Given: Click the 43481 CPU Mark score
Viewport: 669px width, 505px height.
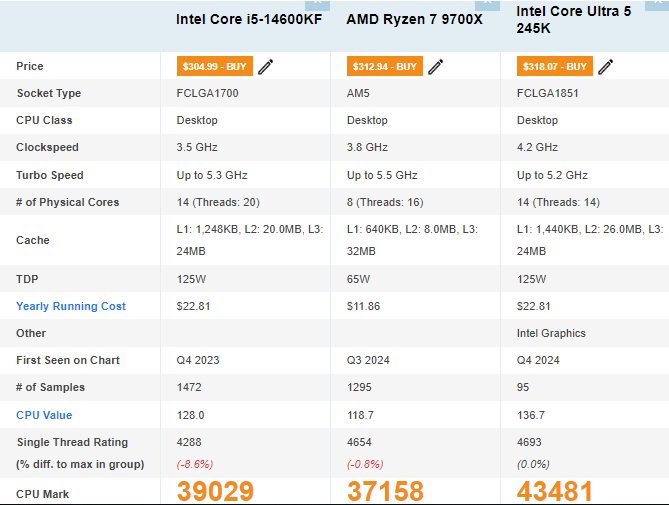Looking at the screenshot, I should pos(555,491).
